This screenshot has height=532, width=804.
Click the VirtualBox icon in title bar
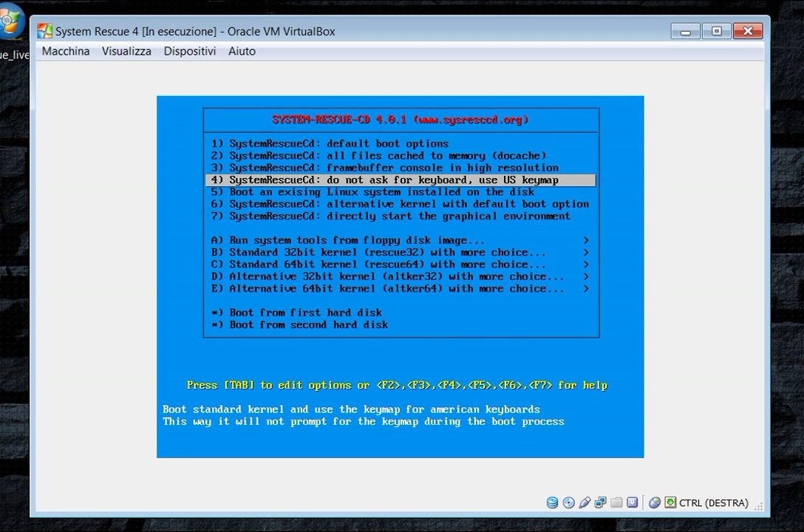[45, 31]
